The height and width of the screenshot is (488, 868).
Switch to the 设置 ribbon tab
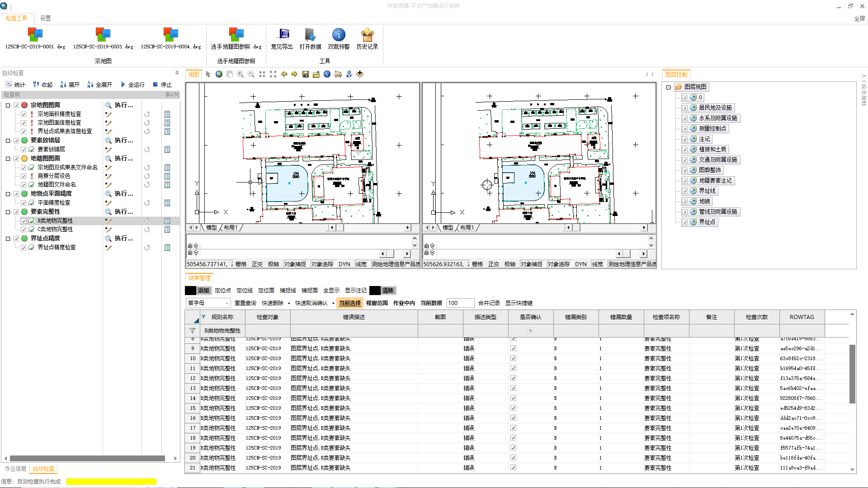click(45, 18)
